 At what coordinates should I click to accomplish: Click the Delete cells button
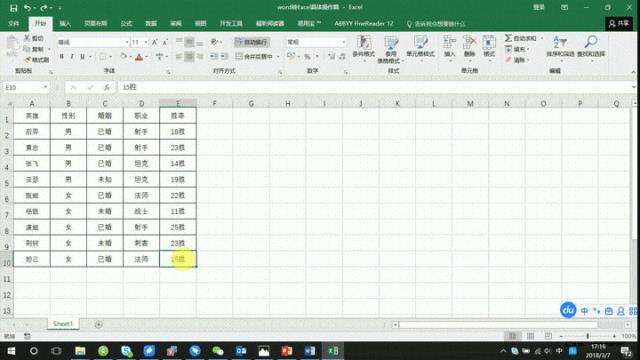469,48
